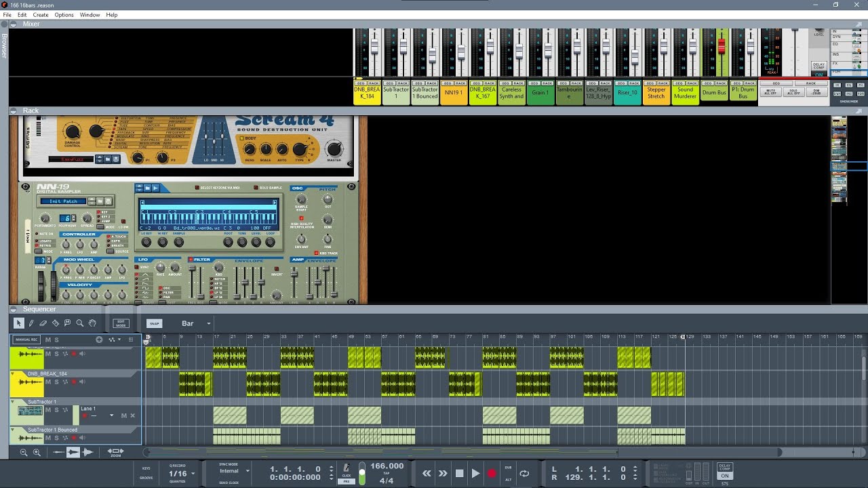Click the add track plus icon

[99, 340]
